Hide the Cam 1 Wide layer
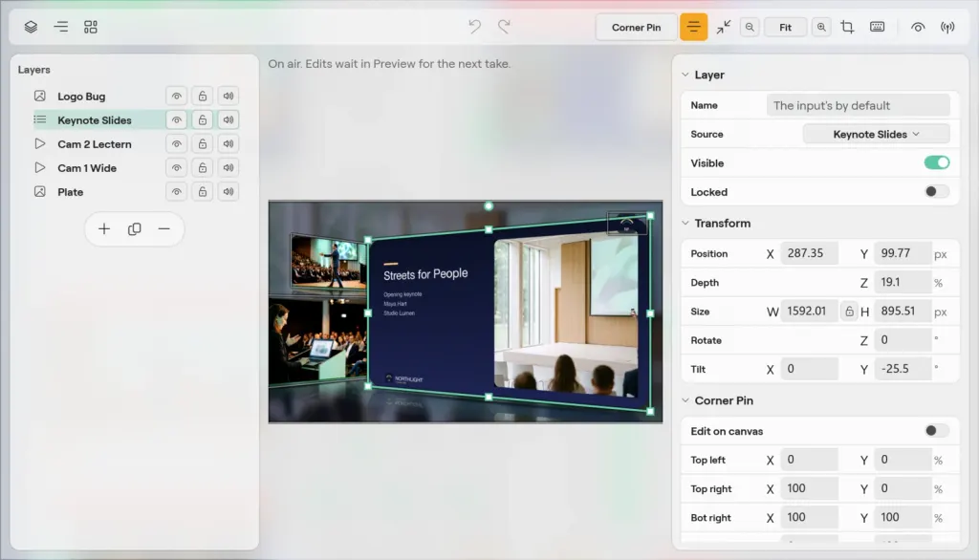Viewport: 979px width, 560px height. pos(177,168)
